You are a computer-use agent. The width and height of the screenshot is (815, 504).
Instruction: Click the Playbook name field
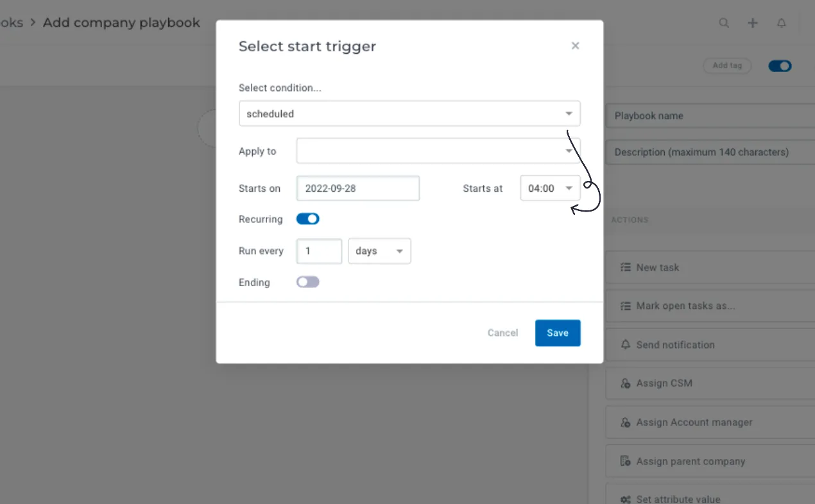tap(710, 116)
